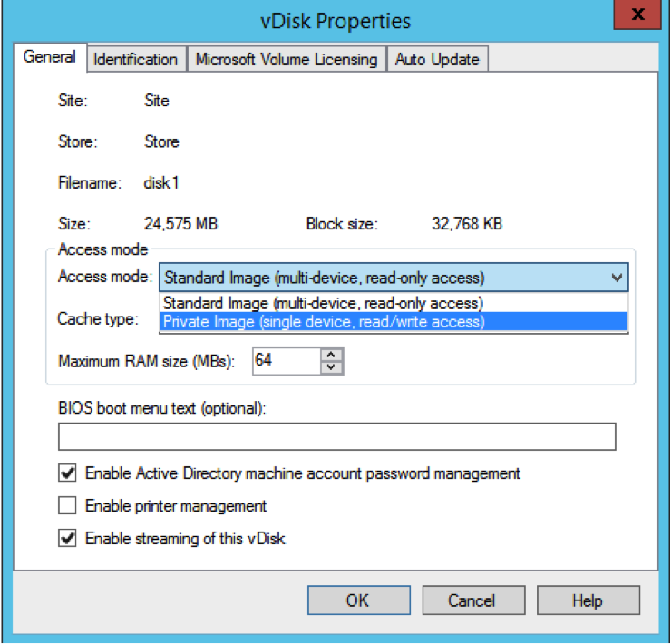This screenshot has width=671, height=644.
Task: Click the Cache type label
Action: click(x=98, y=319)
